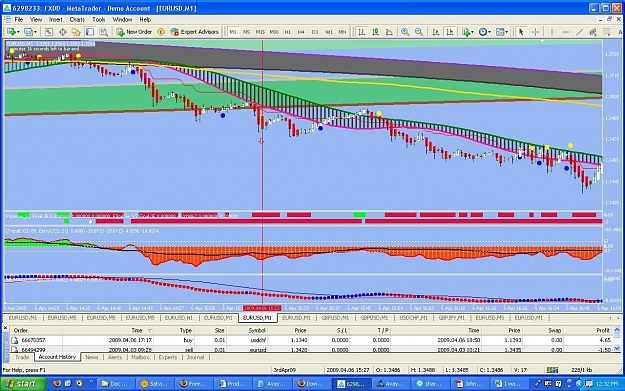Select the Fibonacci retracement tool

(x=607, y=32)
